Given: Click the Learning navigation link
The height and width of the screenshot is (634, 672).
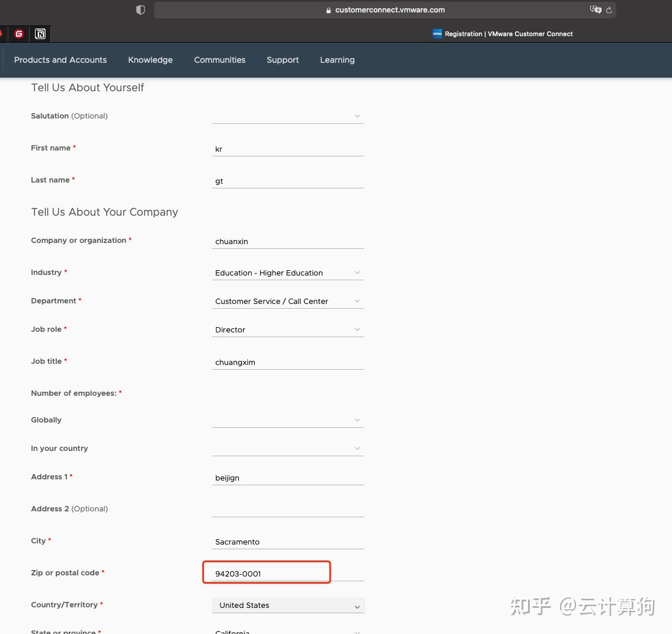Looking at the screenshot, I should (337, 60).
